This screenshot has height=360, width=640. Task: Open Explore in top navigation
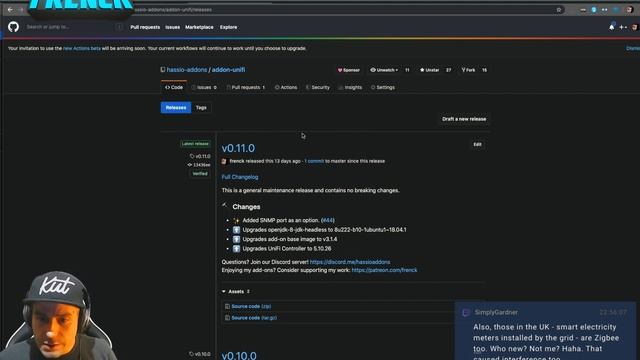point(229,27)
